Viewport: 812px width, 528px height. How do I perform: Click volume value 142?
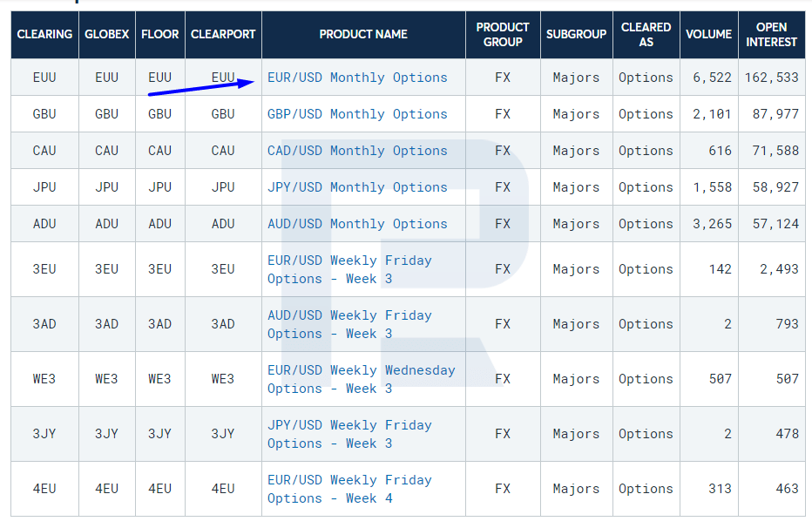point(721,270)
